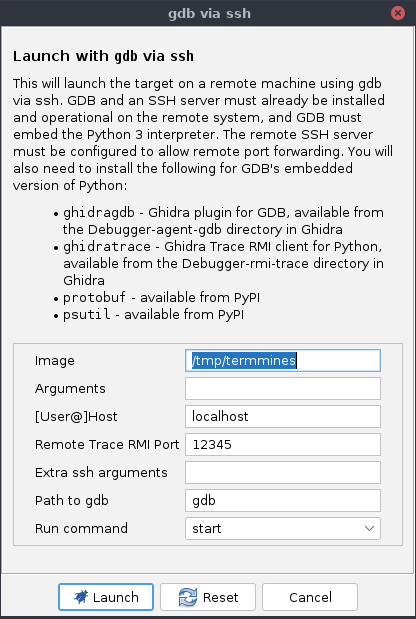Click the Reset button
416x619 pixels.
tap(208, 597)
